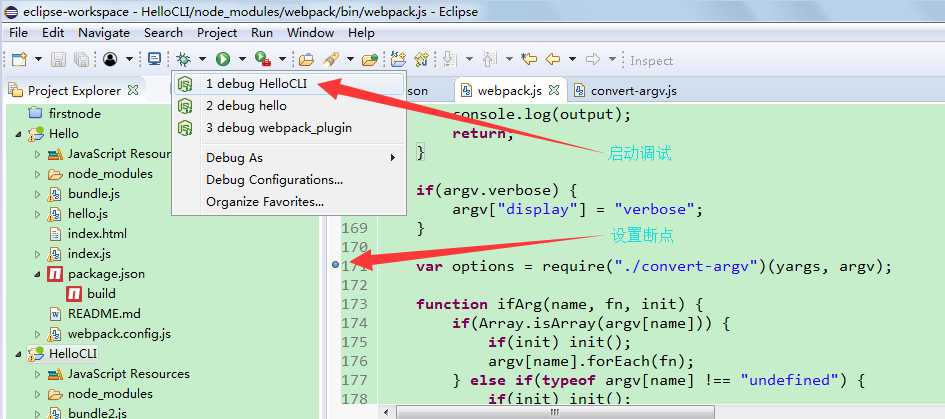Expand node_modules under the Hello project
Screen dimensions: 945x419
point(37,174)
